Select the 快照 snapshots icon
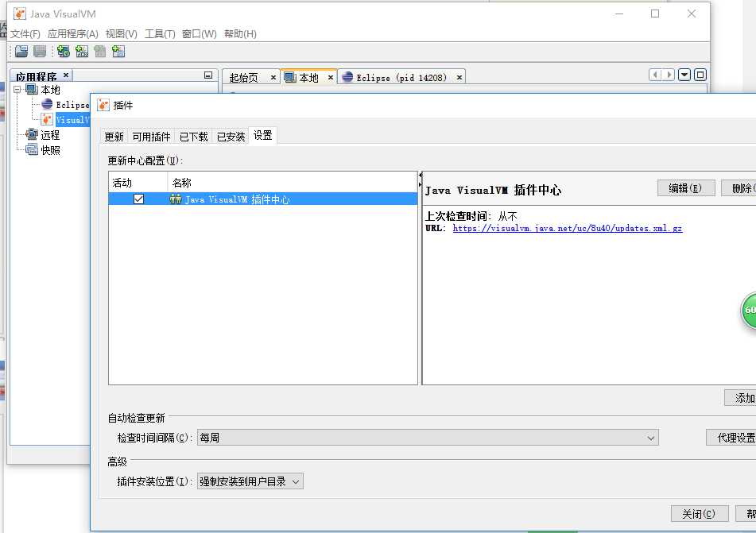This screenshot has height=533, width=756. [x=32, y=149]
